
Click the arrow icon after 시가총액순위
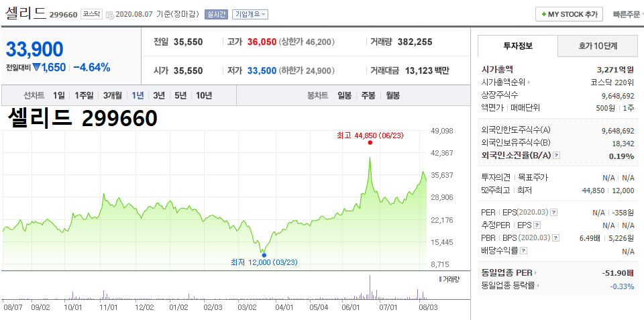coord(529,82)
